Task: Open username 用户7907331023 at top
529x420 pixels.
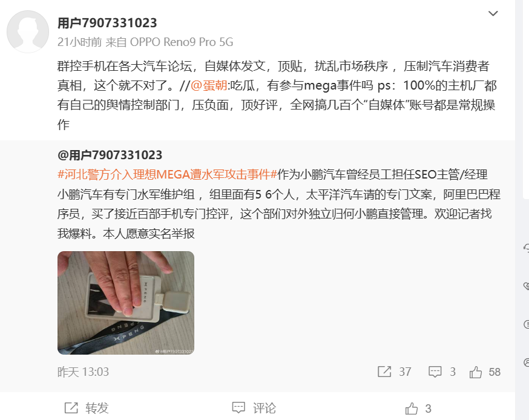Action: tap(107, 23)
